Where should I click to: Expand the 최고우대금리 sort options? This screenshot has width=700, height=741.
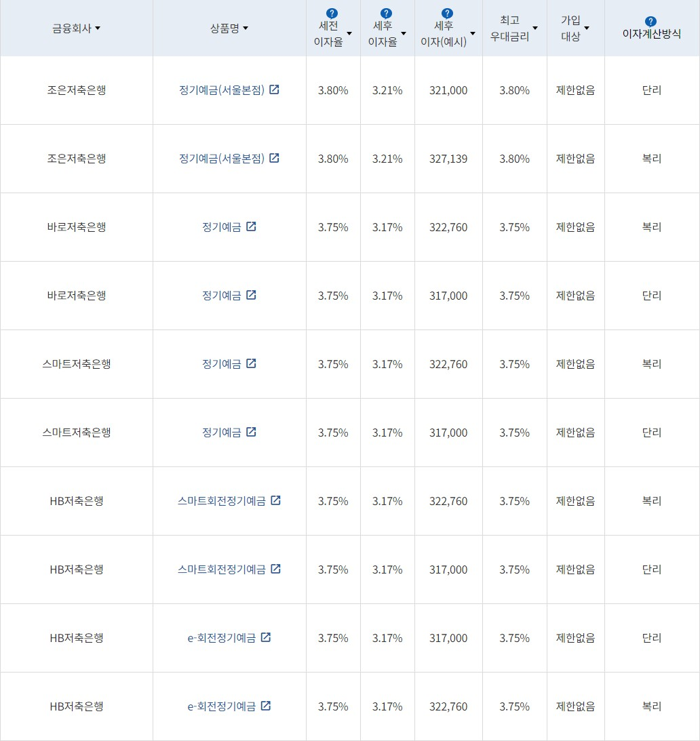pyautogui.click(x=535, y=28)
